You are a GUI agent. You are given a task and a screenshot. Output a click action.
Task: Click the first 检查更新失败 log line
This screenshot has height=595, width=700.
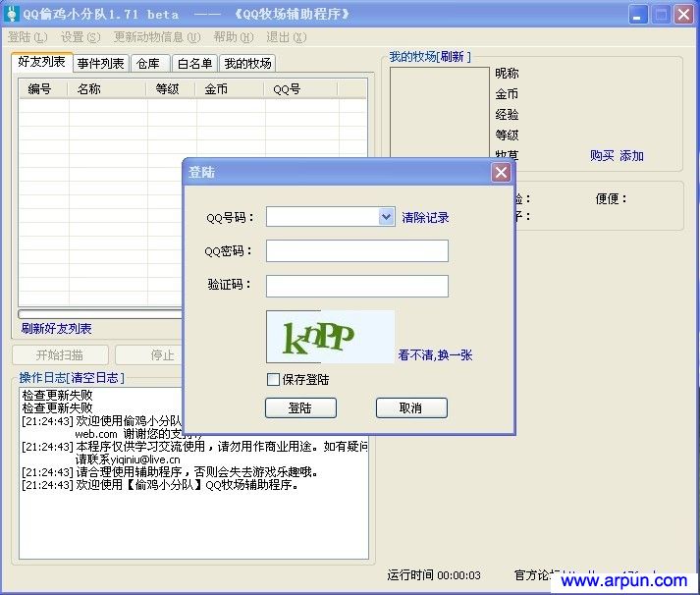57,395
